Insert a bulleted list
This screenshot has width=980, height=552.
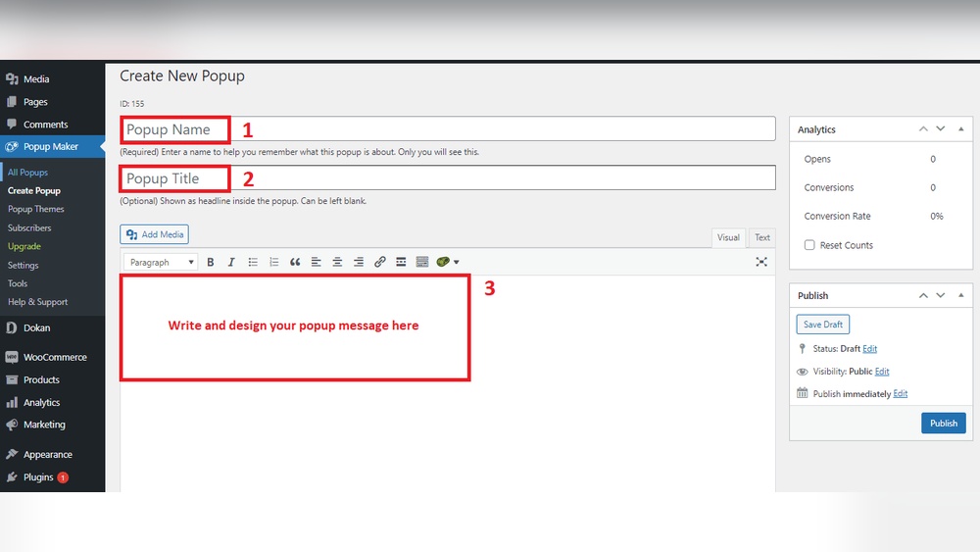pos(253,262)
